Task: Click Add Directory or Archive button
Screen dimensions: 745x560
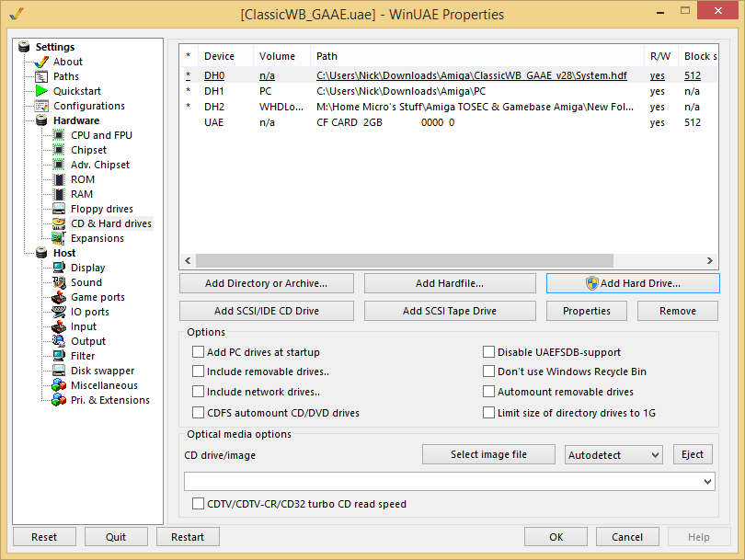Action: coord(267,283)
